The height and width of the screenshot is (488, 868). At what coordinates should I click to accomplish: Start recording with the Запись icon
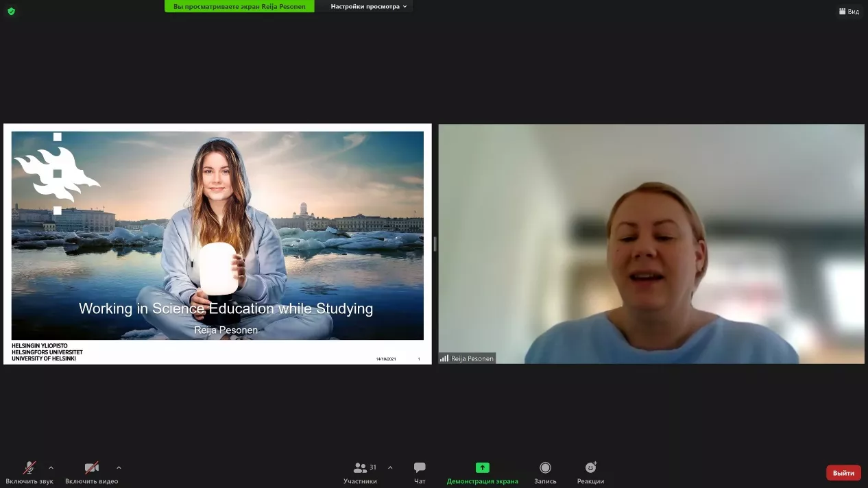(545, 468)
